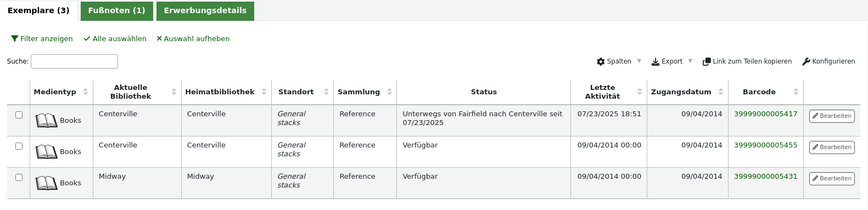This screenshot has width=868, height=210.
Task: Click the wrench icon for Konfigurieren
Action: coord(806,61)
